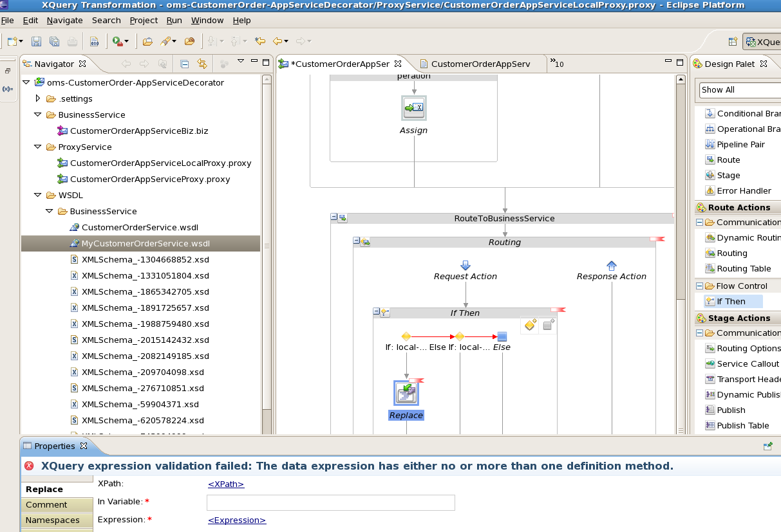Choose Stage from the palette
781x532 pixels.
722,175
